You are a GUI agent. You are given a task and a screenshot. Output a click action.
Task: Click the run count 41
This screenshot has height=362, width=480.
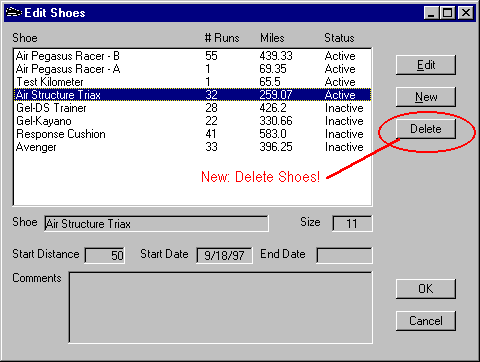[211, 134]
